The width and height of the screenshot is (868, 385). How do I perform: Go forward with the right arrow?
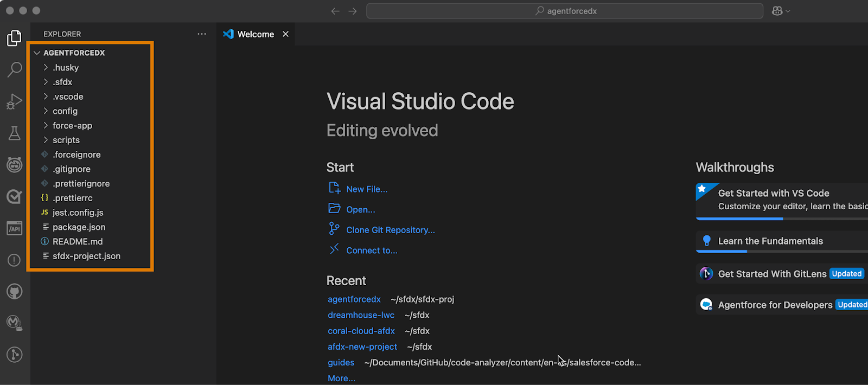click(x=353, y=11)
